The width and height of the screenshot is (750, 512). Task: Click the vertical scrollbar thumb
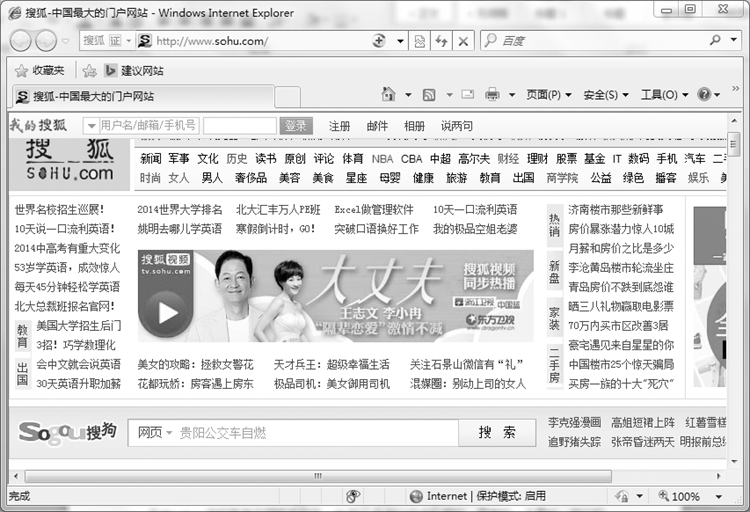[733, 145]
